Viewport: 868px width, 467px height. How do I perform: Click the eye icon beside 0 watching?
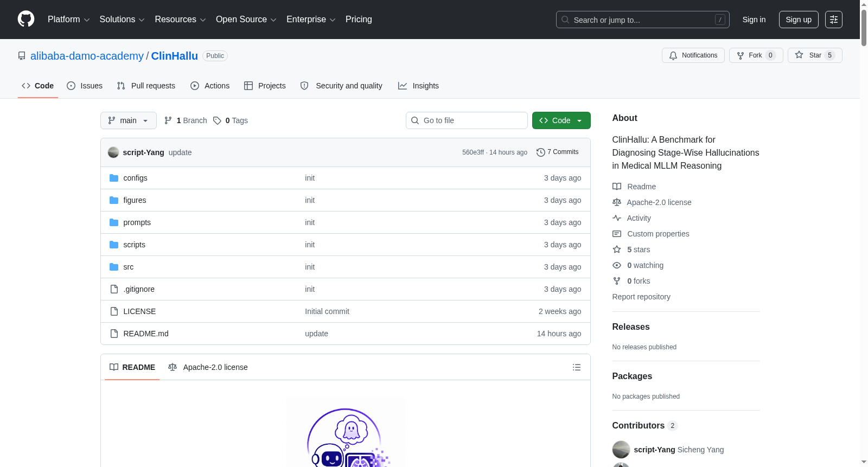[x=617, y=265]
